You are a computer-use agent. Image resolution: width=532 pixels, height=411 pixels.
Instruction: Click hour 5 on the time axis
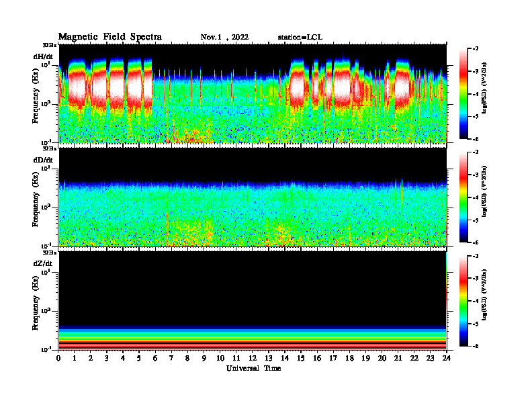(139, 358)
